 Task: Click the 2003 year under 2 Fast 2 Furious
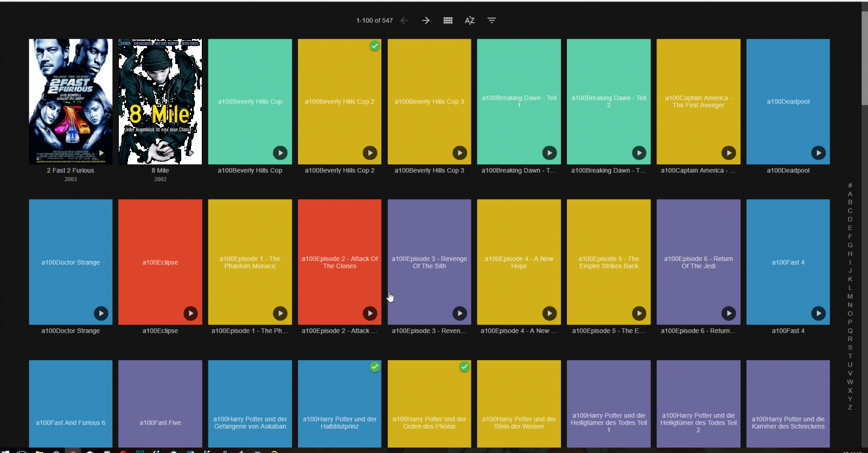tap(71, 179)
